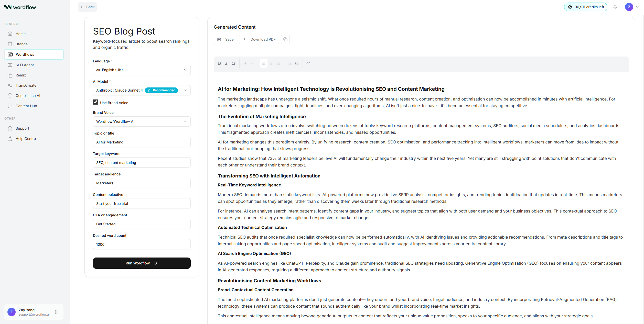Screen dimensions: 644x324
Task: Toggle bold formatting in editor toolbar
Action: click(x=219, y=63)
